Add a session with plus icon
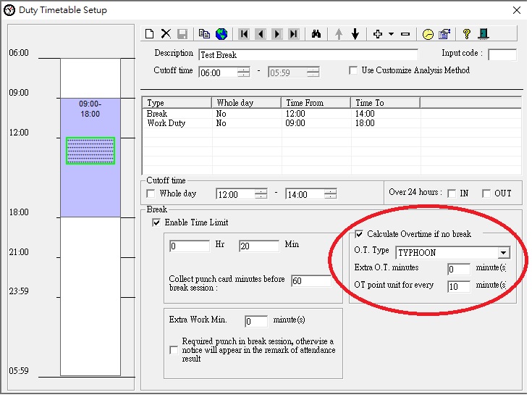This screenshot has height=400, width=532. pos(378,34)
